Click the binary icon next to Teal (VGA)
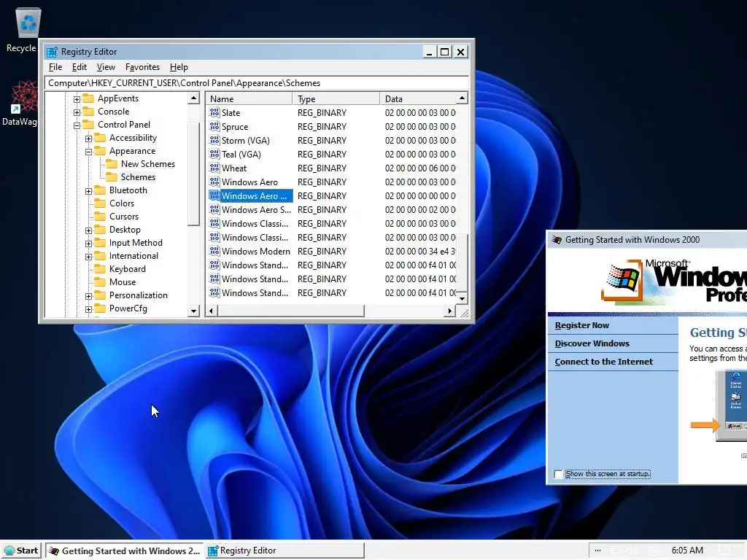Image resolution: width=747 pixels, height=560 pixels. pos(214,155)
